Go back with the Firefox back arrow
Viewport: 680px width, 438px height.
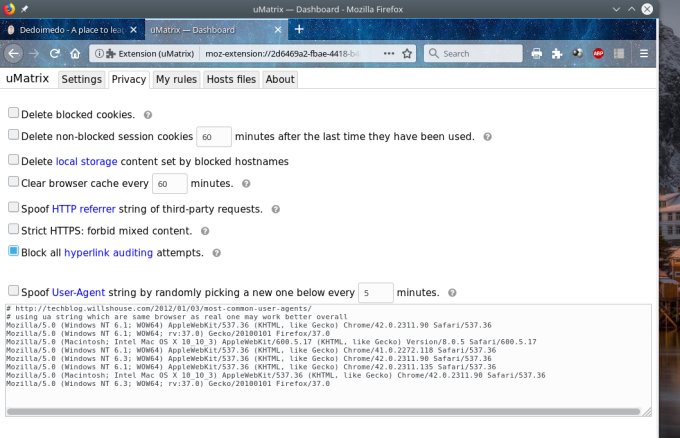click(x=14, y=53)
